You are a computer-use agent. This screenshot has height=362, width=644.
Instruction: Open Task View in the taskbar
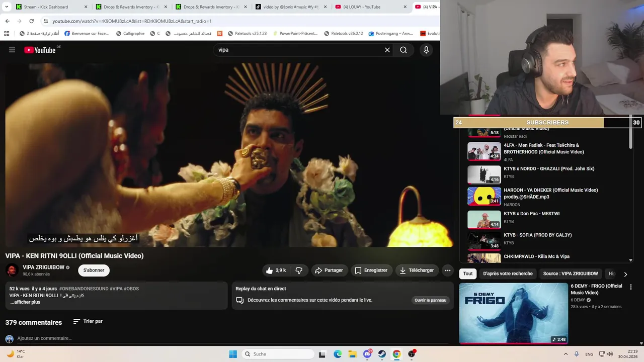click(323, 354)
